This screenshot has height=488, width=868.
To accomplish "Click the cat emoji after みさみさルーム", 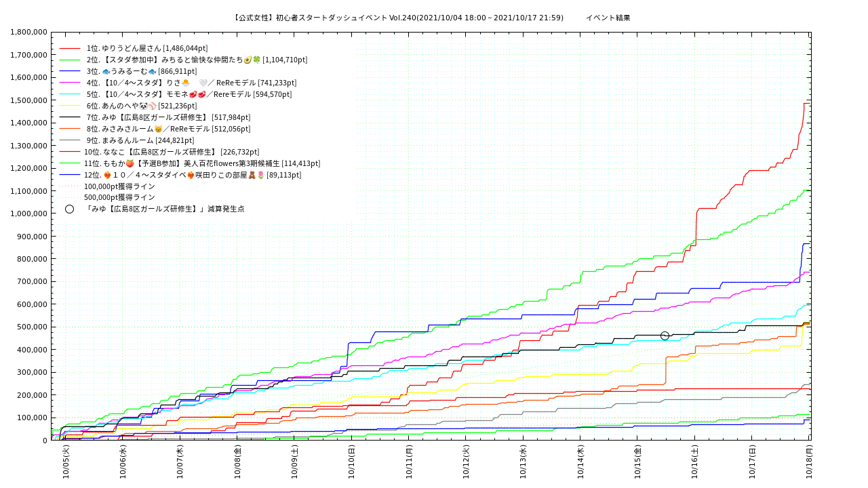I will [158, 129].
